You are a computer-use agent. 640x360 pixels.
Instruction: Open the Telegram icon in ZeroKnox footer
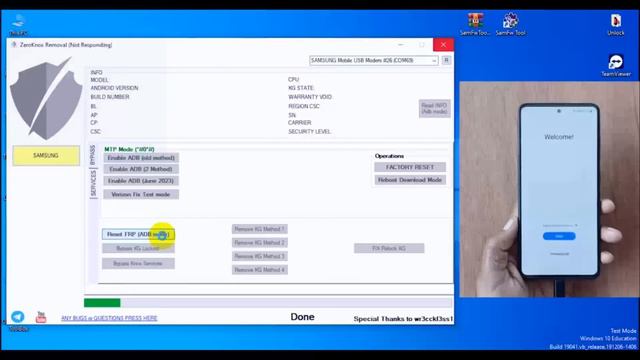(18, 317)
